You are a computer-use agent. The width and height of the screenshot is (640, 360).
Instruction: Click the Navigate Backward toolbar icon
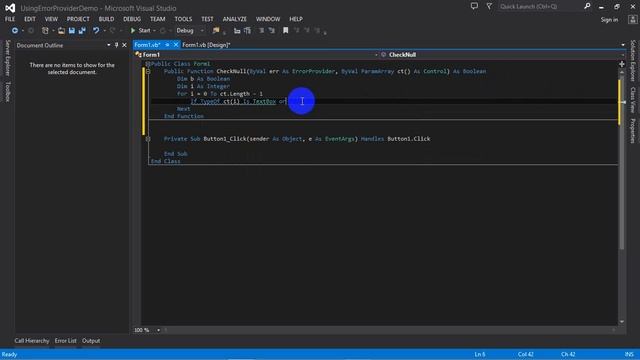[15, 31]
